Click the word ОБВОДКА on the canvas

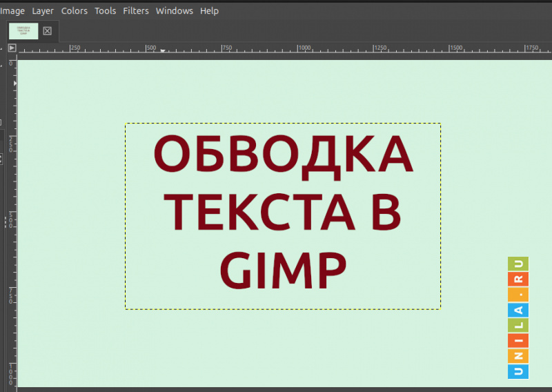point(283,155)
